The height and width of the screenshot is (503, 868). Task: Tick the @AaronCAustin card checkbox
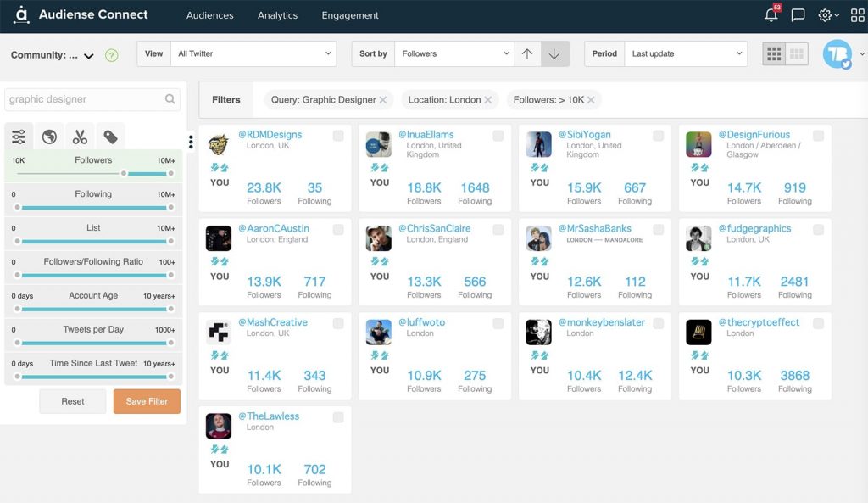[x=338, y=229]
